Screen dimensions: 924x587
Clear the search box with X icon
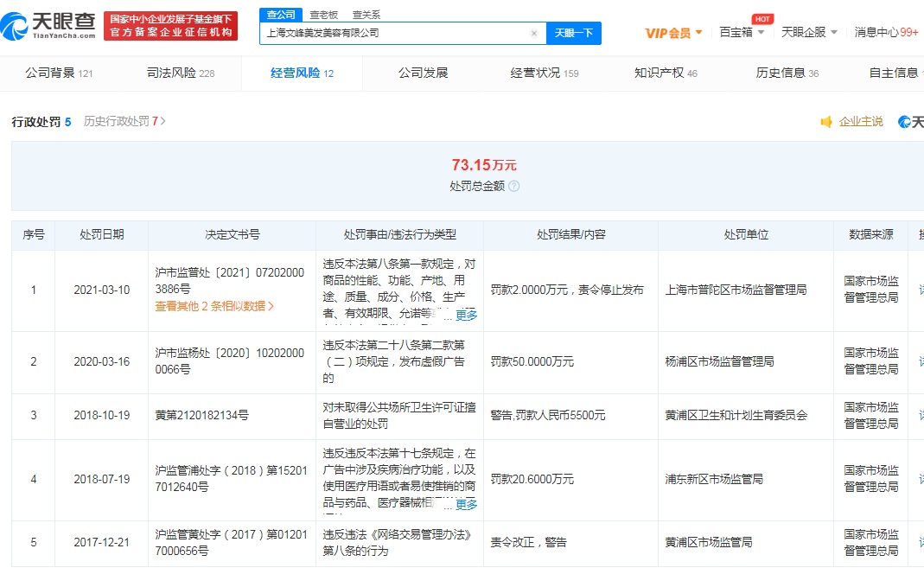click(534, 34)
